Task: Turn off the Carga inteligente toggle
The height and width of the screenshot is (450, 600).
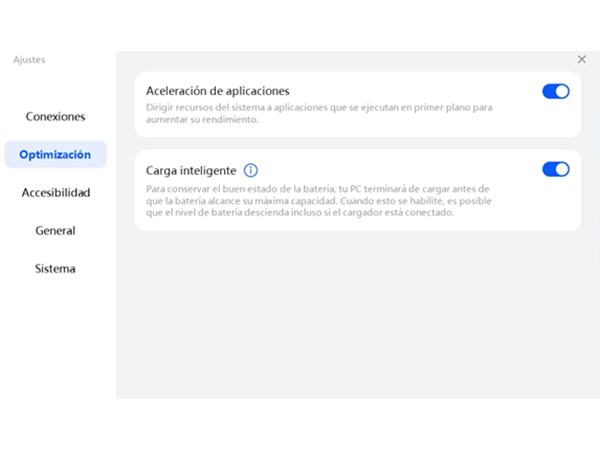Action: [x=556, y=170]
